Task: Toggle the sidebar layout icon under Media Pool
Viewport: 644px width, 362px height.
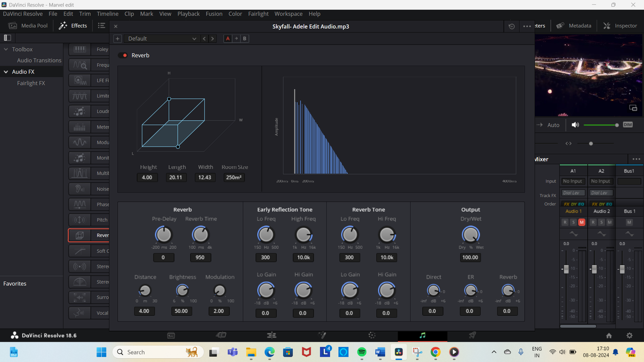Action: [x=8, y=38]
